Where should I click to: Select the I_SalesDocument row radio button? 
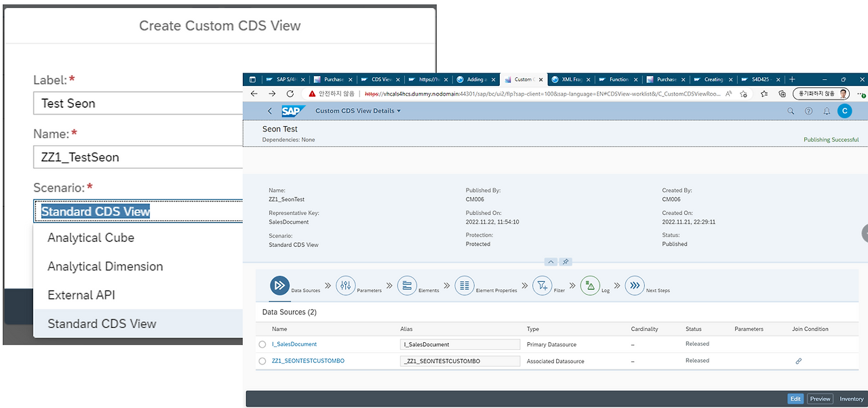pyautogui.click(x=262, y=344)
